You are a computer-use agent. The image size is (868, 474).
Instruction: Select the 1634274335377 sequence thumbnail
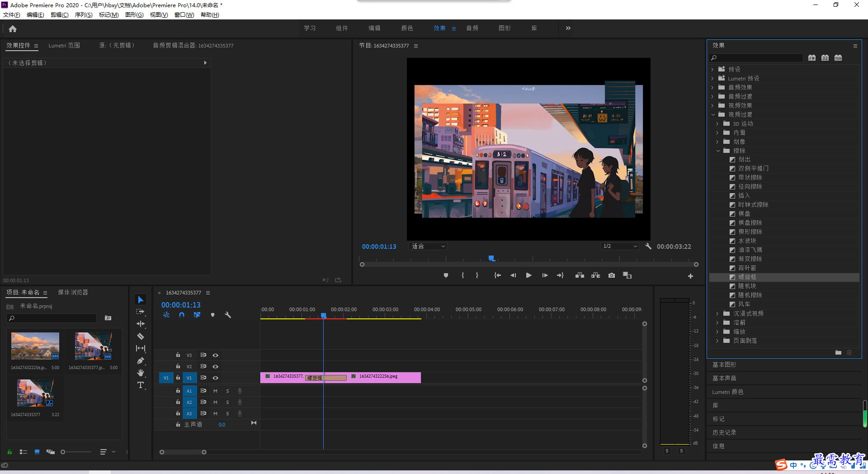click(x=35, y=393)
